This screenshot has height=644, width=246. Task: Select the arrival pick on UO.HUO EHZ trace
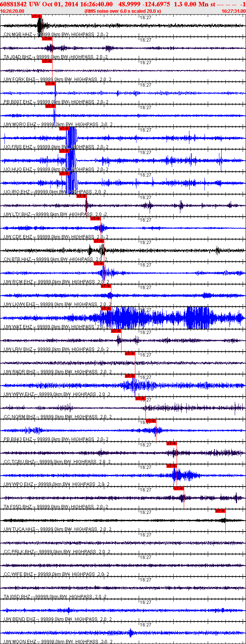pyautogui.click(x=64, y=151)
